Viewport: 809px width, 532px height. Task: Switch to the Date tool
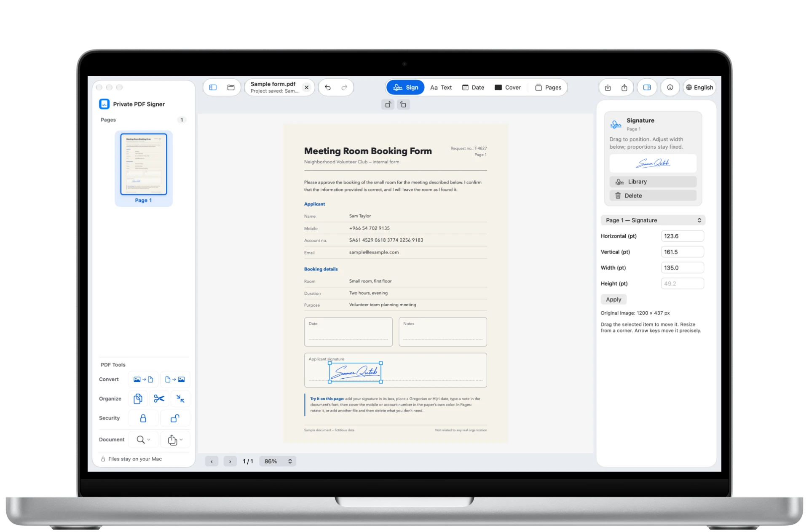point(473,88)
